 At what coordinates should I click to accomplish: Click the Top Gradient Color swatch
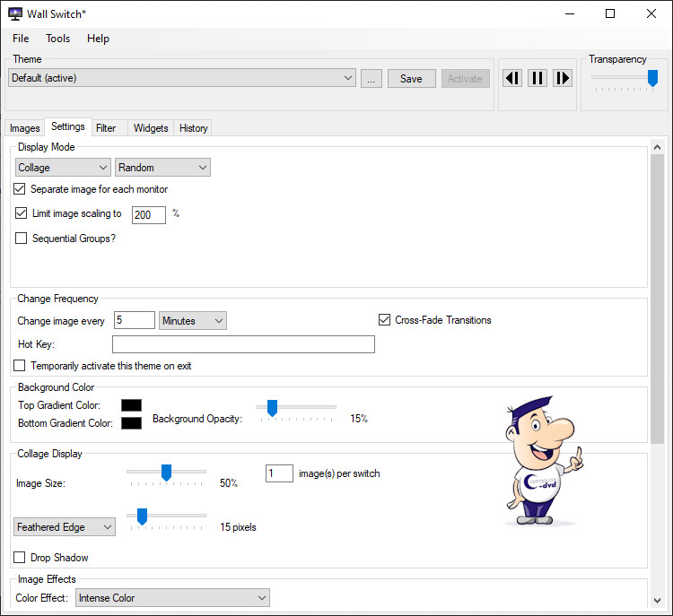tap(131, 405)
